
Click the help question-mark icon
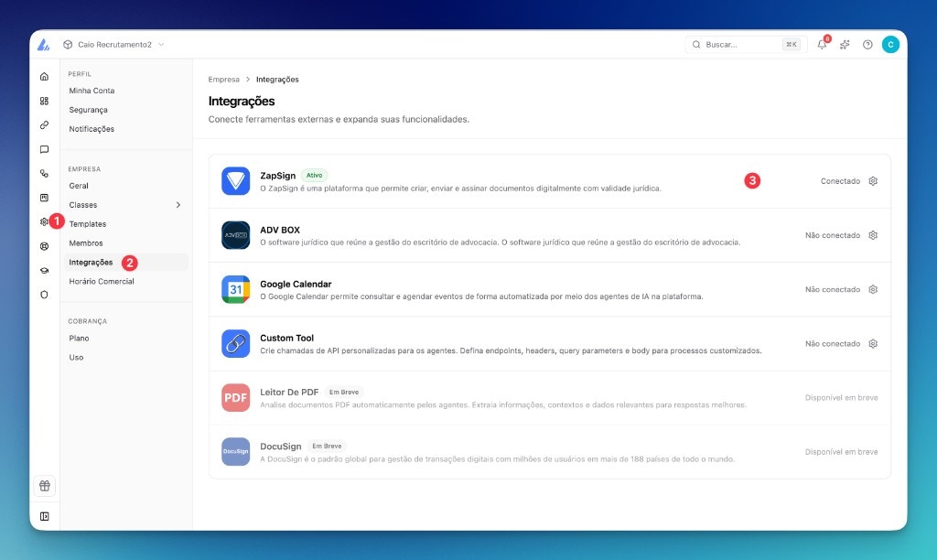click(x=867, y=44)
